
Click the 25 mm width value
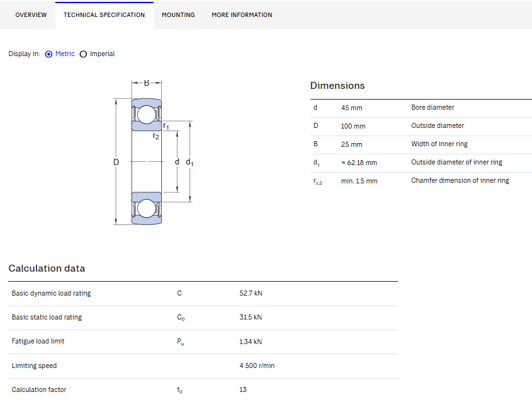351,144
